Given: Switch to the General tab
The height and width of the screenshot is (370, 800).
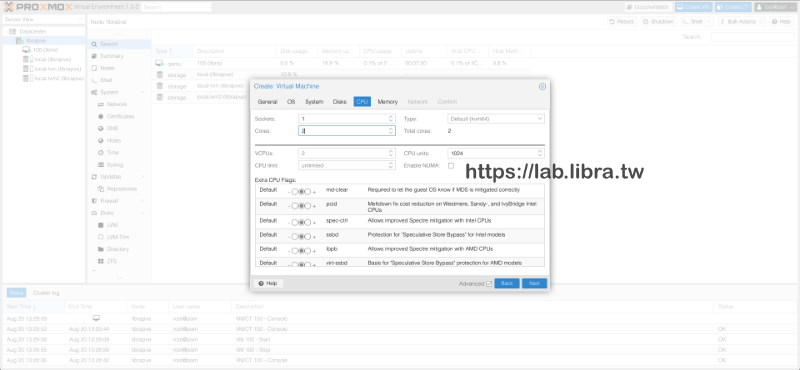Looking at the screenshot, I should [x=267, y=102].
